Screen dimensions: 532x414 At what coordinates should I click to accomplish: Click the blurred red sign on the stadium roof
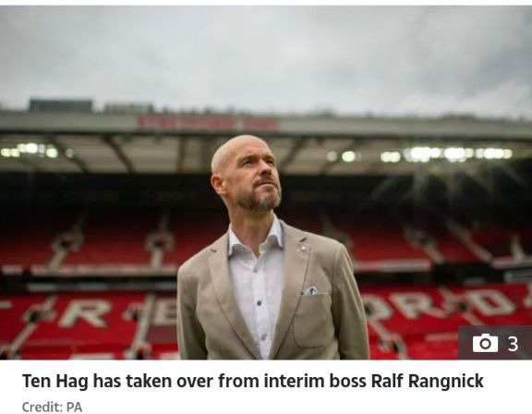[x=208, y=123]
